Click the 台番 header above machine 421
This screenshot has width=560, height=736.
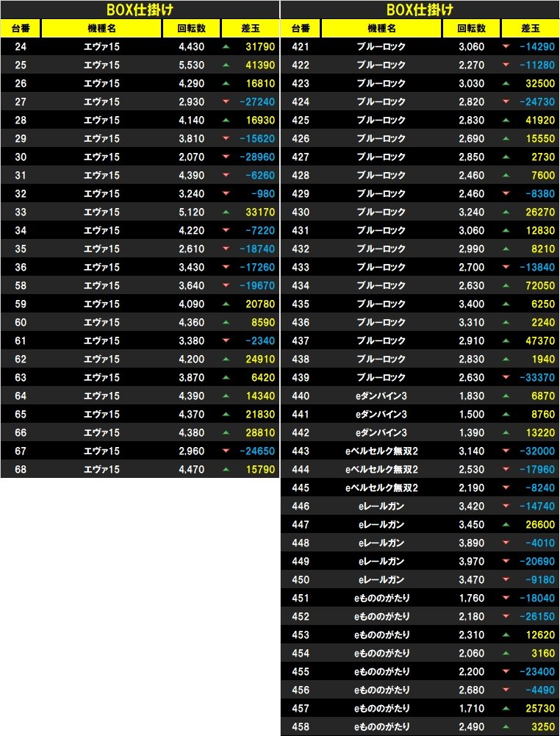point(301,29)
